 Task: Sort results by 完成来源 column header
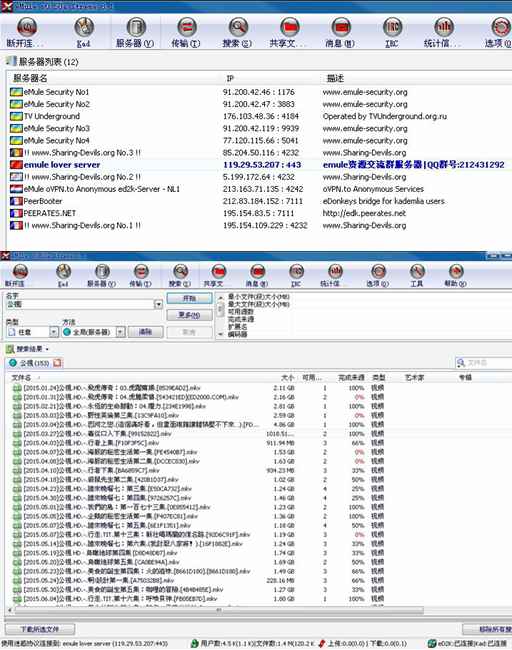pyautogui.click(x=351, y=378)
